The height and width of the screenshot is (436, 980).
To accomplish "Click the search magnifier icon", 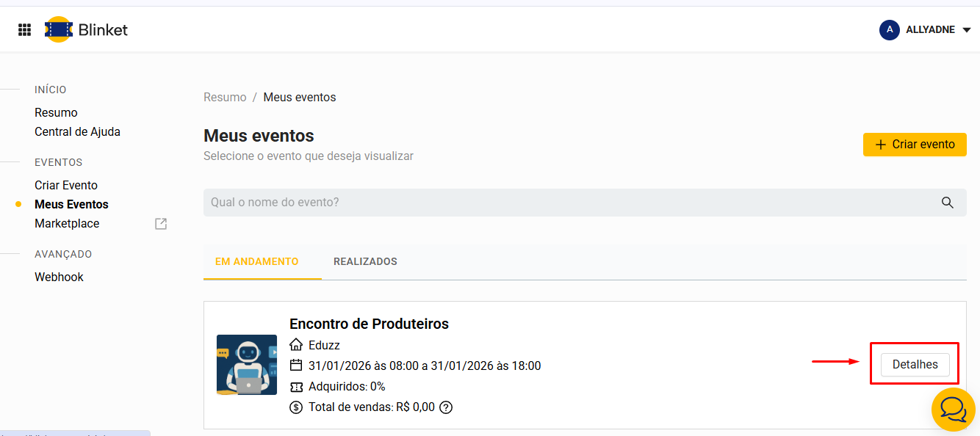I will click(948, 203).
